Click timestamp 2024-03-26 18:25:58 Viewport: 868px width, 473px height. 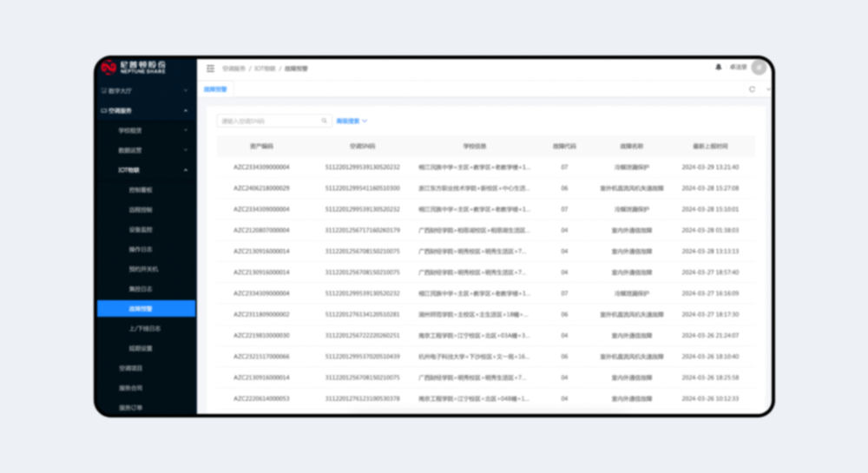710,378
